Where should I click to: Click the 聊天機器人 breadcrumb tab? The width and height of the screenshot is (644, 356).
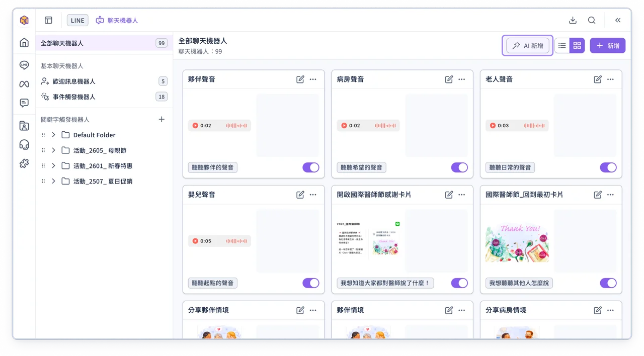pos(117,20)
